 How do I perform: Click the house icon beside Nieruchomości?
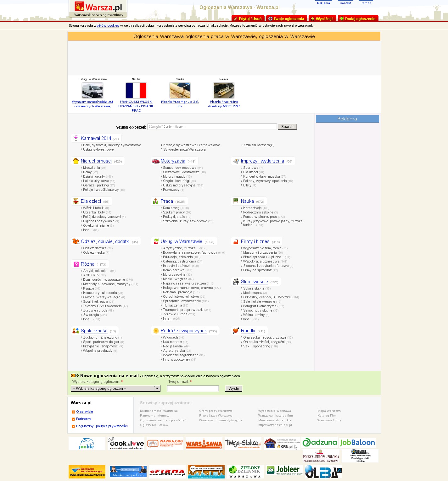[x=76, y=161]
